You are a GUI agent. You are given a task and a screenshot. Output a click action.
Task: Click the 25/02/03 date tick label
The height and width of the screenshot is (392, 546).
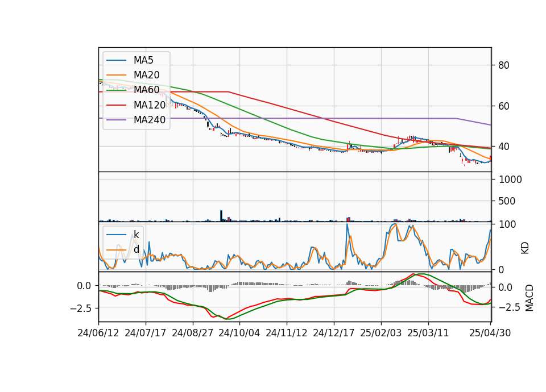pos(380,333)
